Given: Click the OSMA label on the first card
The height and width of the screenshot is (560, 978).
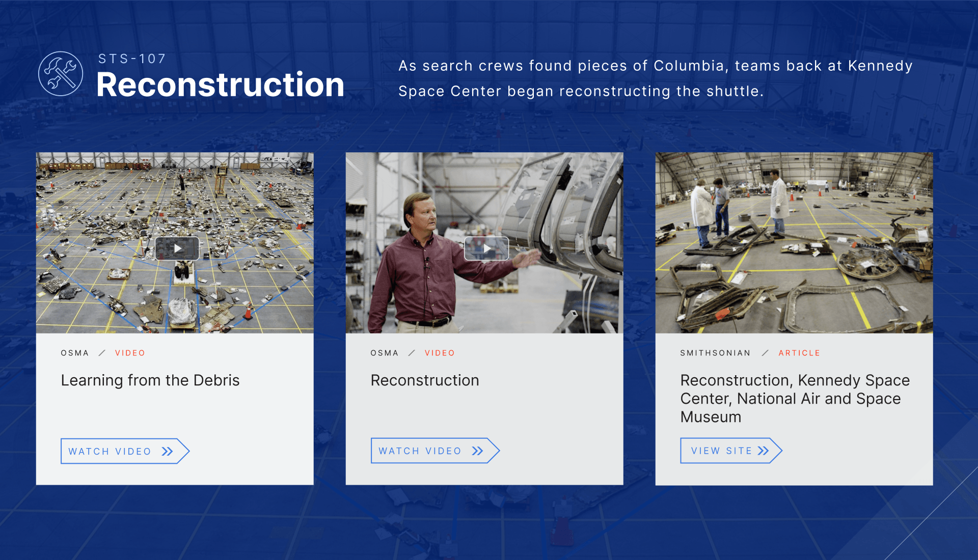Looking at the screenshot, I should [x=75, y=353].
